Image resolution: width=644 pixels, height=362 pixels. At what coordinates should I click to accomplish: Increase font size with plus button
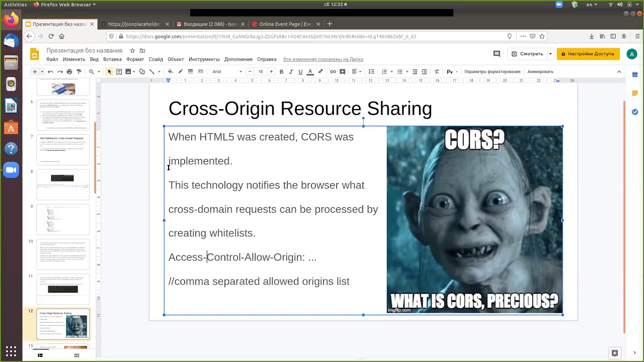[x=271, y=71]
